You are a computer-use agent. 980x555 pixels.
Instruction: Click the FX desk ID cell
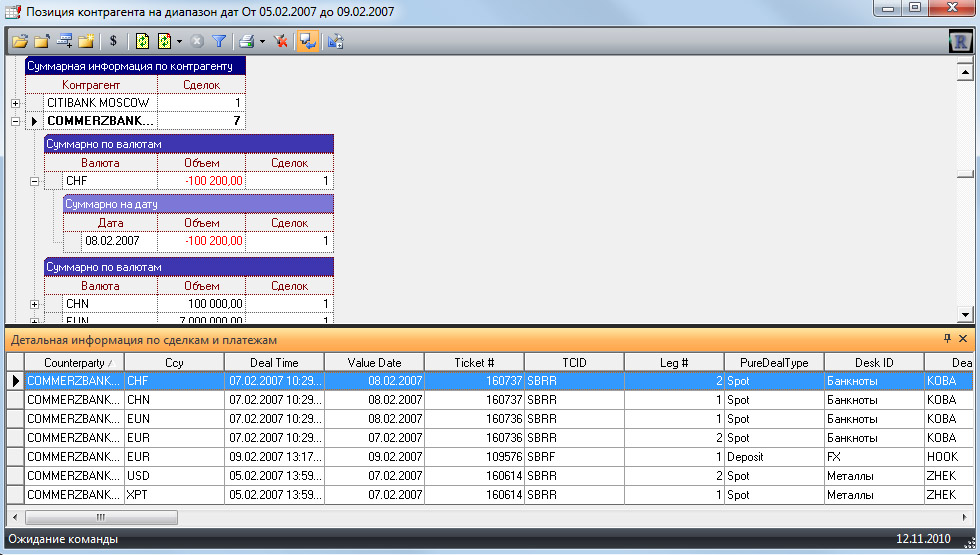click(x=874, y=457)
